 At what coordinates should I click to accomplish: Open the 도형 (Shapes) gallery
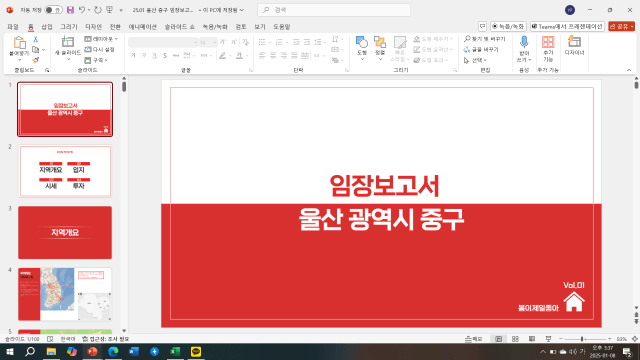(x=362, y=48)
